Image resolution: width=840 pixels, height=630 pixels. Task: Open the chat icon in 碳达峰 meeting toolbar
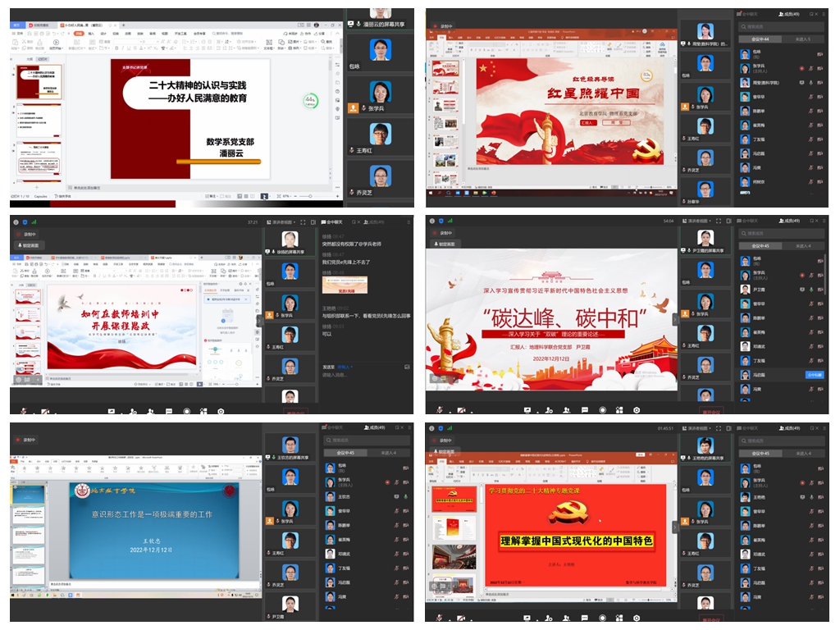click(584, 410)
